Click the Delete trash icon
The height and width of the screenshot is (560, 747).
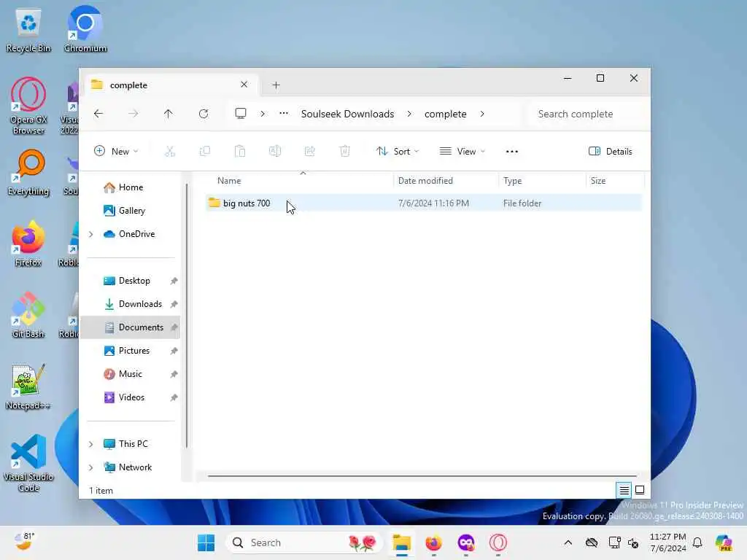[x=345, y=152]
